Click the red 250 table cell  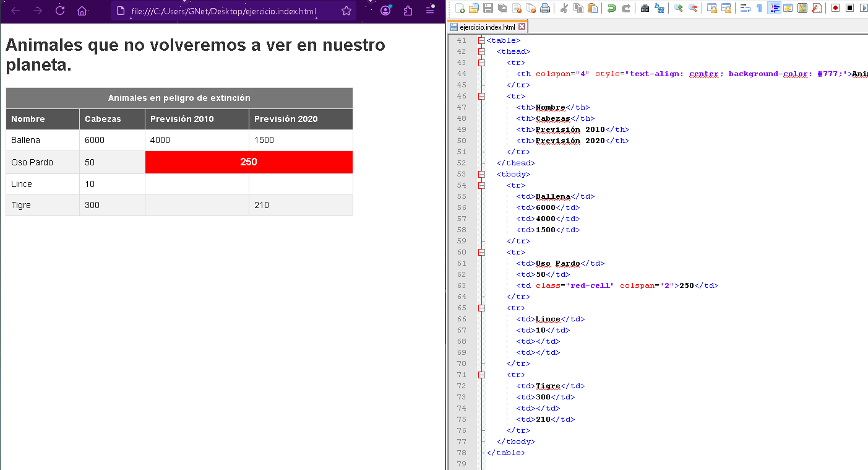click(x=249, y=162)
